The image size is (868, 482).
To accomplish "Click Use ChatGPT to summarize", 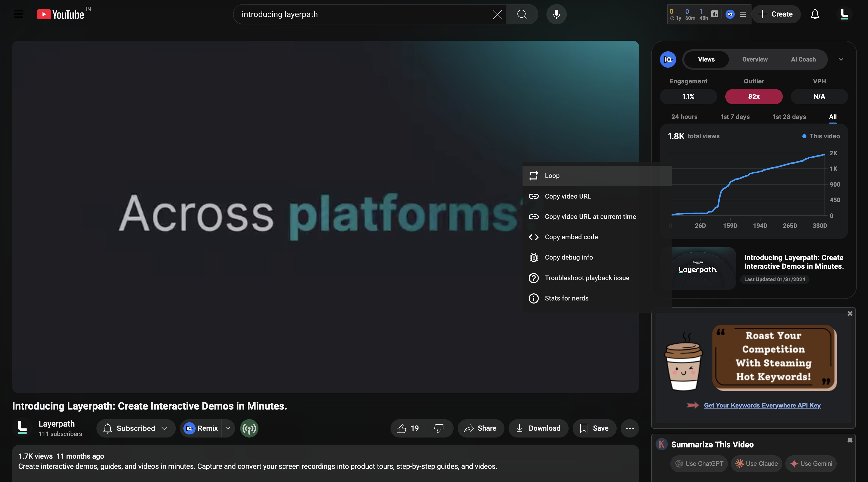I will pyautogui.click(x=699, y=463).
